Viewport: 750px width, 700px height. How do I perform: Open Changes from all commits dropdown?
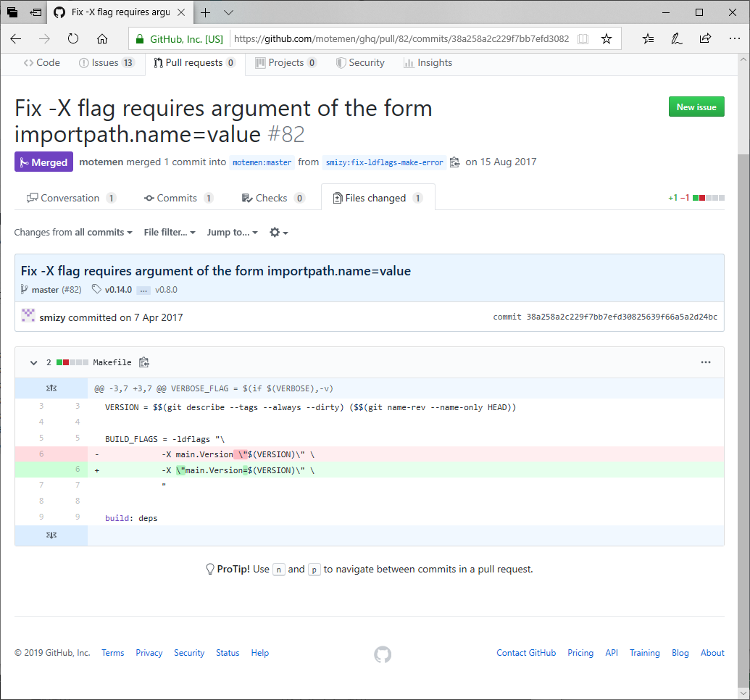point(72,233)
